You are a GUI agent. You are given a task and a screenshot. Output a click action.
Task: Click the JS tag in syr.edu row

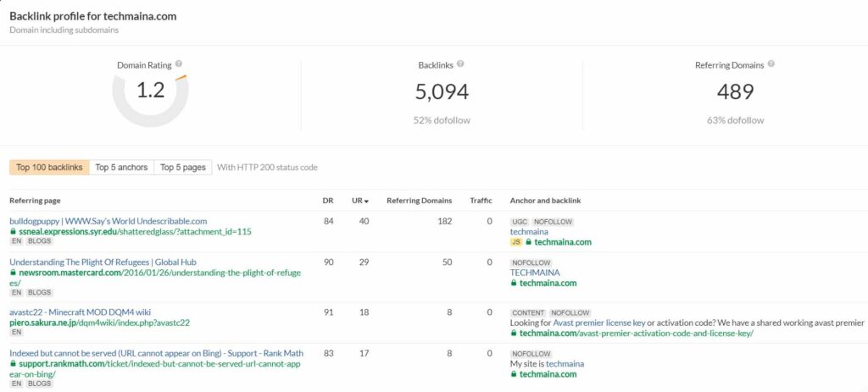tap(516, 242)
